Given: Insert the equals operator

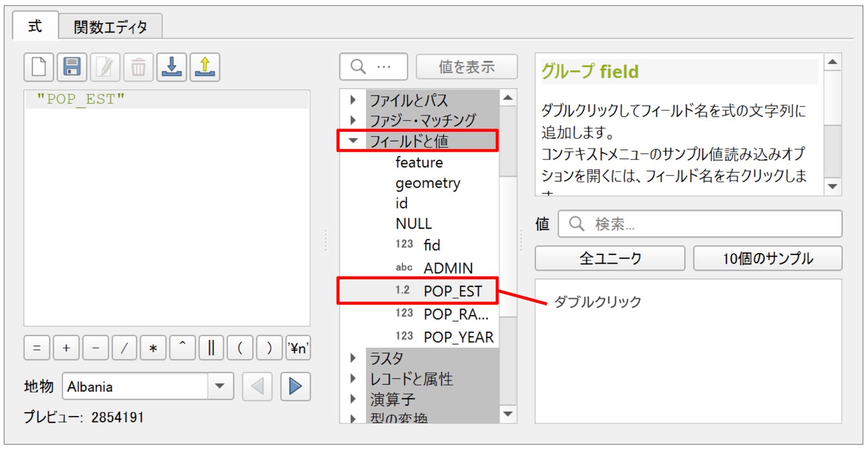Looking at the screenshot, I should pos(37,348).
